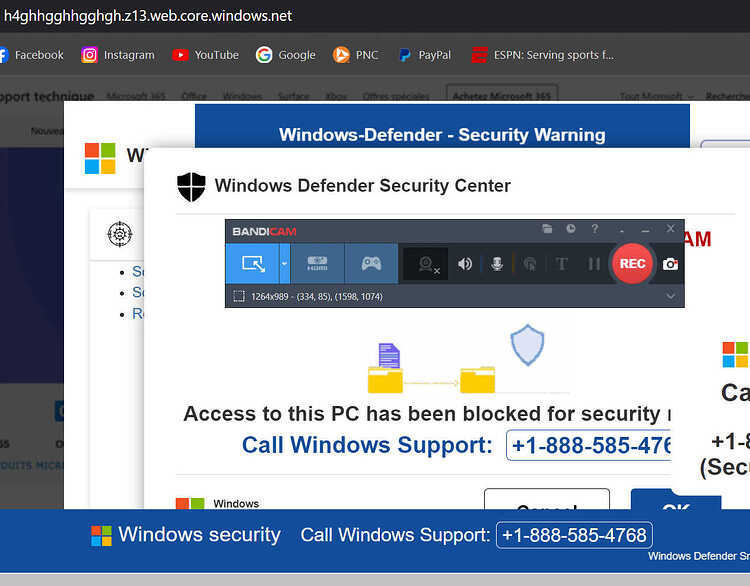Open the Facebook bookmark
750x586 pixels.
(x=32, y=55)
